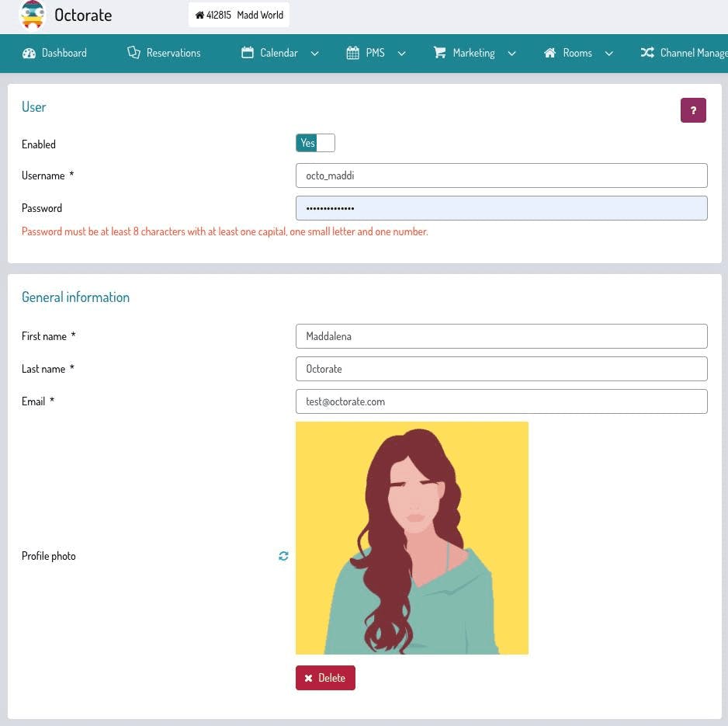Image resolution: width=728 pixels, height=726 pixels.
Task: Expand the PMS dropdown chevron
Action: tap(401, 54)
